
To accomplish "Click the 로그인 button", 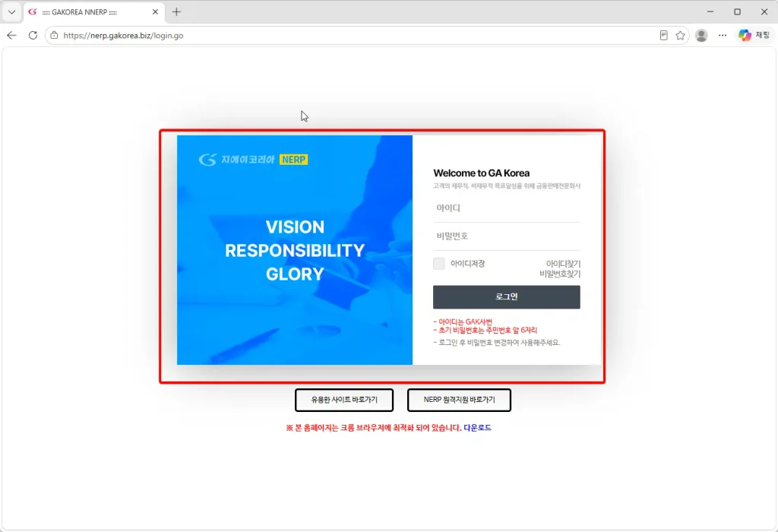I will [507, 296].
